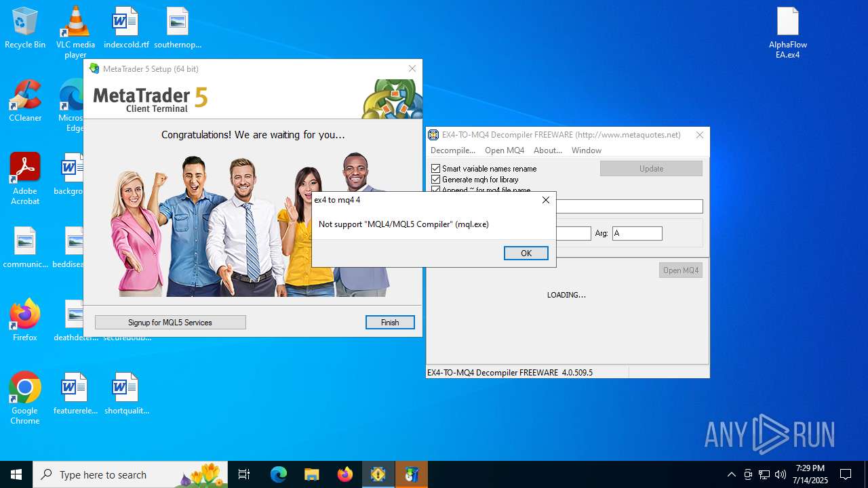
Task: Close the ex4 to mq4 message dialog
Action: 546,200
